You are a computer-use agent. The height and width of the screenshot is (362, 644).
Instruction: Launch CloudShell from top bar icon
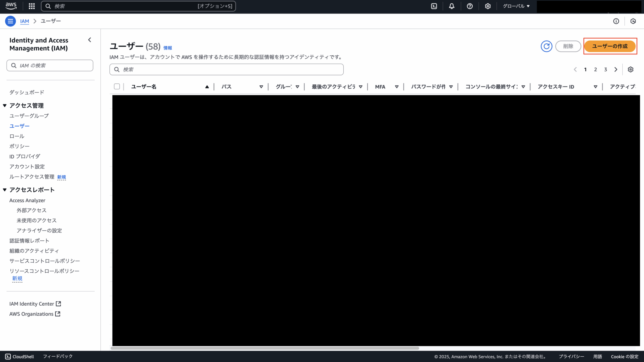pyautogui.click(x=434, y=6)
